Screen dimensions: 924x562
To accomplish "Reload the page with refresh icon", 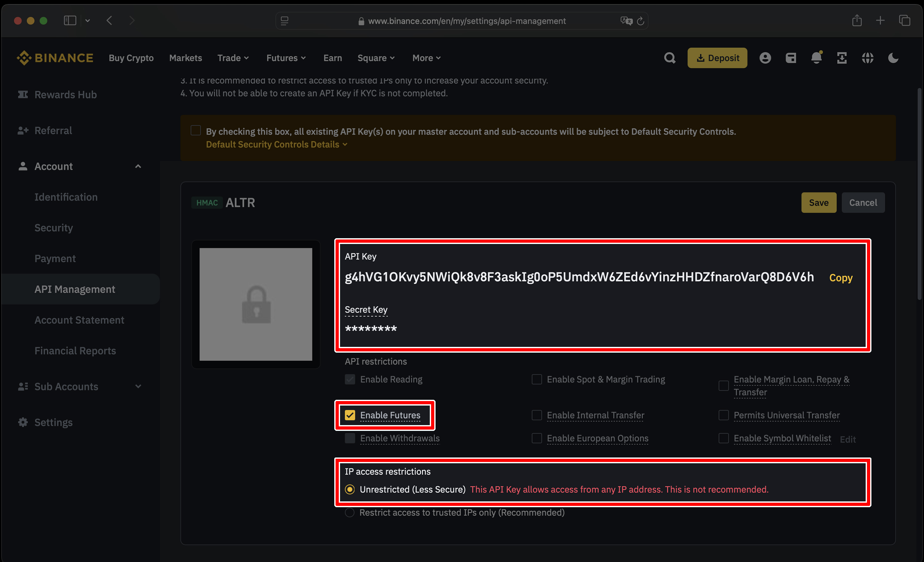I will pos(640,21).
